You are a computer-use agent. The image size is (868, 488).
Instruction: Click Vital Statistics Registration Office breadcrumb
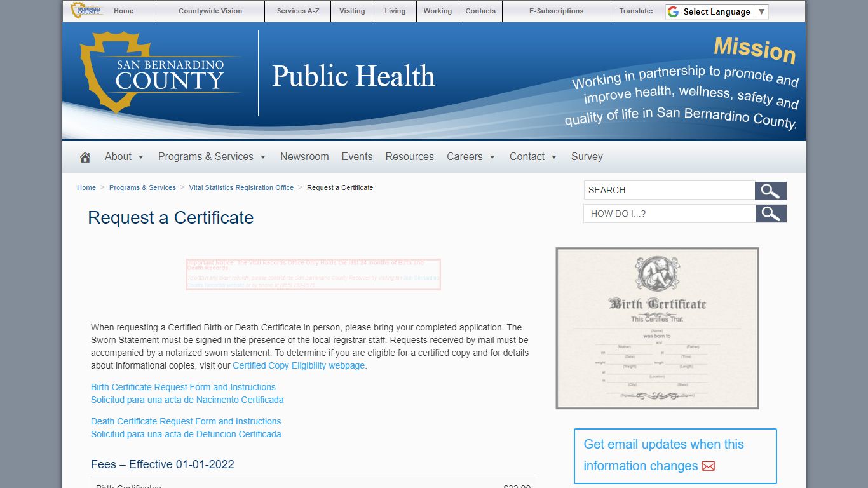(x=241, y=187)
